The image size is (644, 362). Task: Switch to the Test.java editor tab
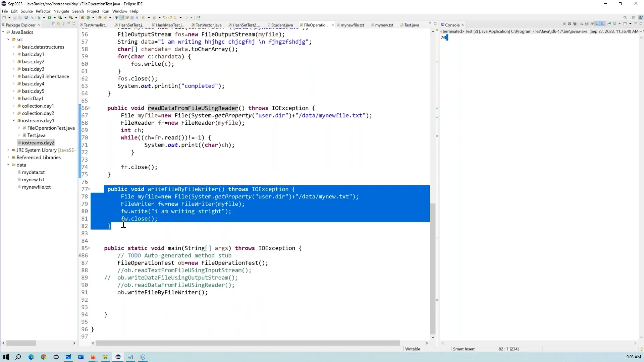pos(412,25)
